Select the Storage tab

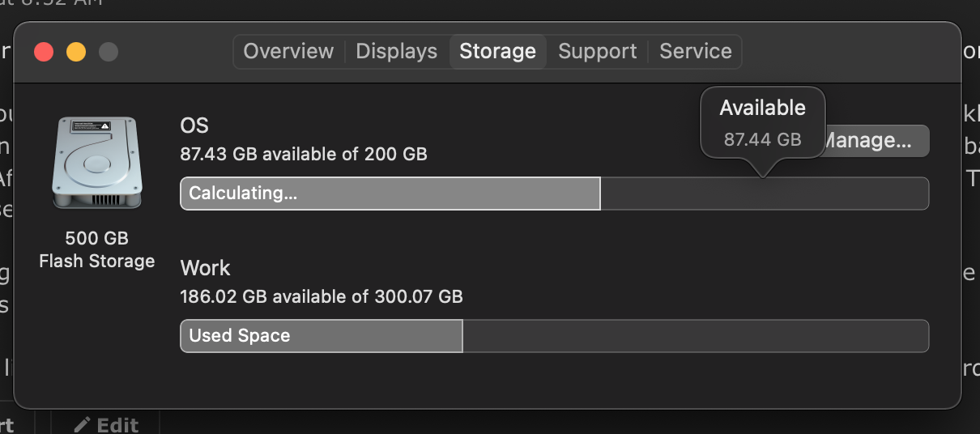497,51
